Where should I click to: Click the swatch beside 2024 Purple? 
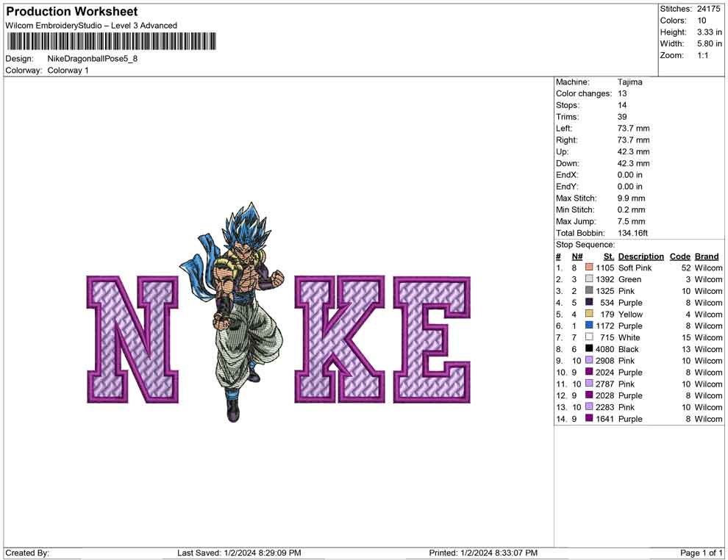(589, 372)
